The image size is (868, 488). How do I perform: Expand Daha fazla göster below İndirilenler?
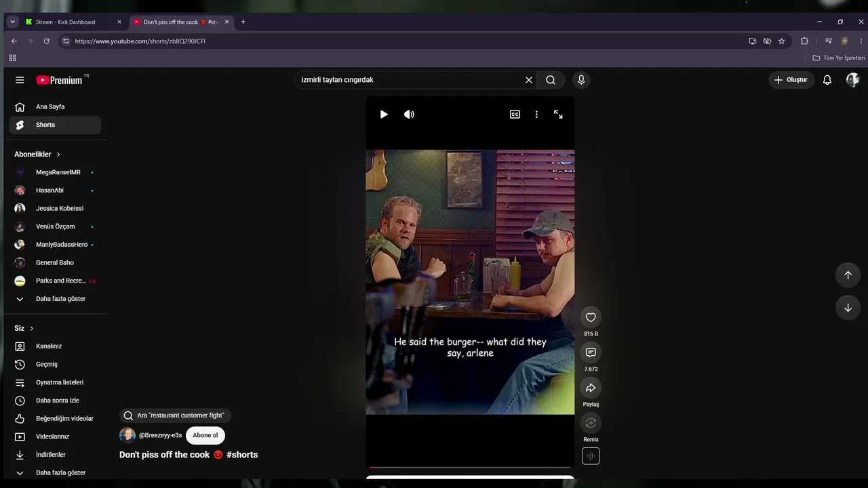pyautogui.click(x=55, y=473)
